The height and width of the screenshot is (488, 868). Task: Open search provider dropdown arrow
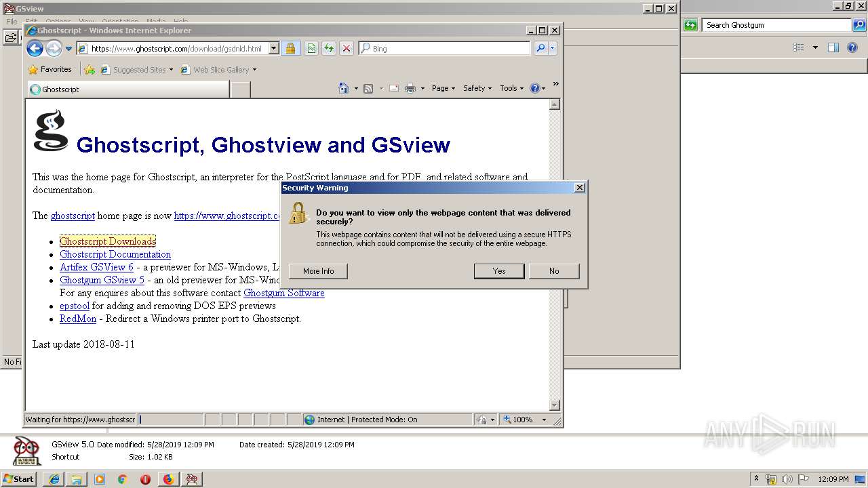click(x=553, y=49)
